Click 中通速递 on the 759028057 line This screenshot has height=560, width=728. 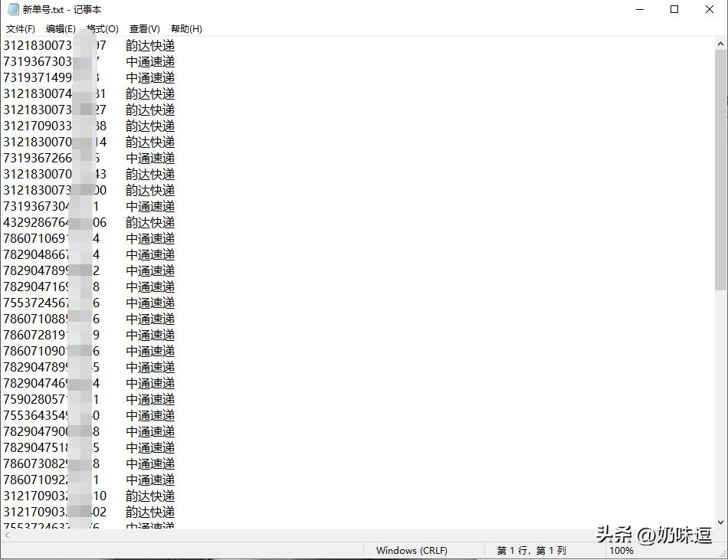coord(150,399)
